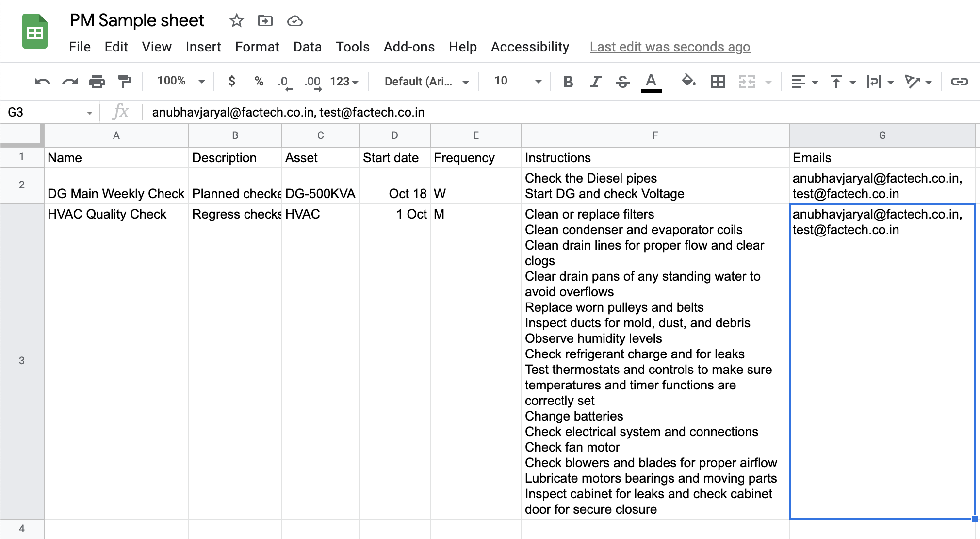The height and width of the screenshot is (539, 980).
Task: Toggle Bold formatting
Action: 568,82
